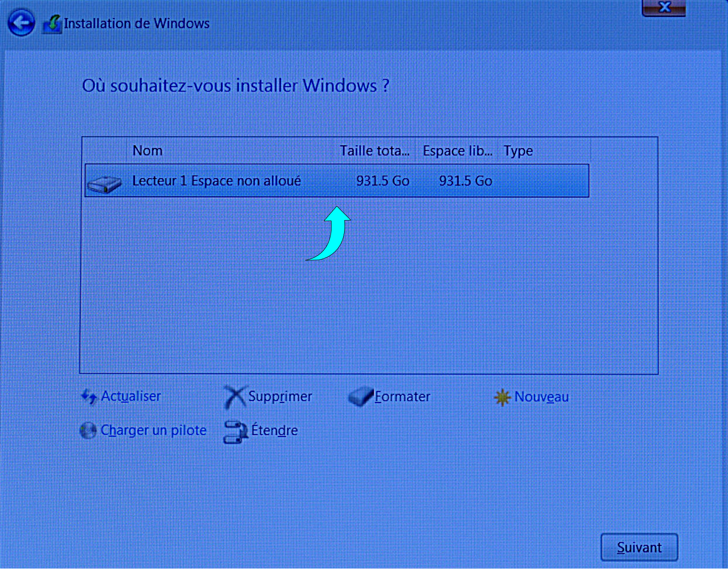Close the Windows installation window
This screenshot has width=728, height=569.
point(664,8)
